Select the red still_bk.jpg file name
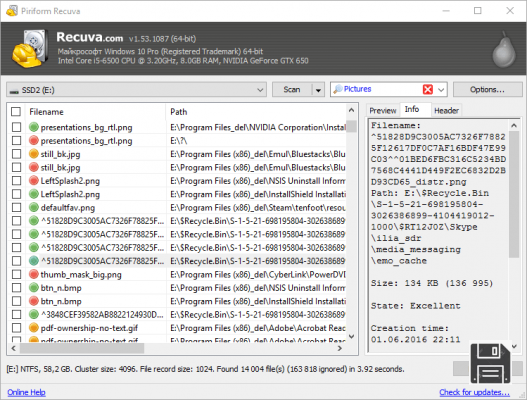The height and width of the screenshot is (400, 527). click(60, 167)
